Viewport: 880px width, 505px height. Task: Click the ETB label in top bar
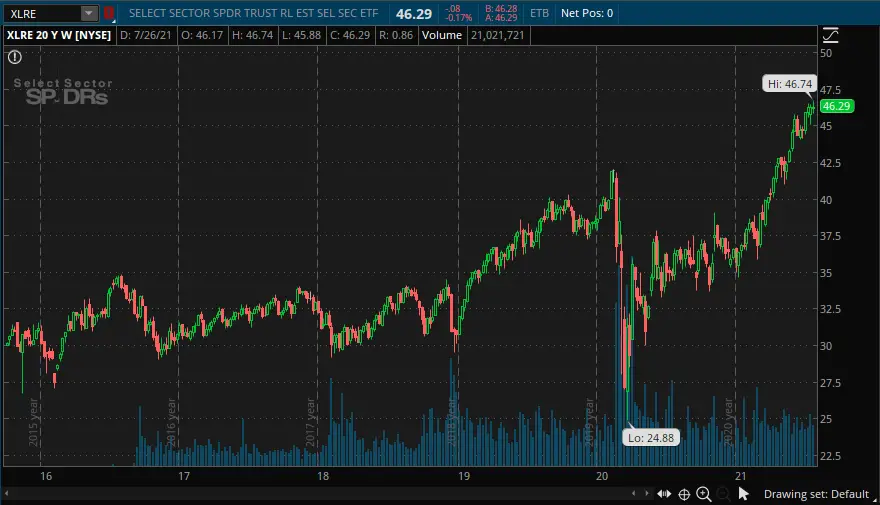(x=539, y=13)
